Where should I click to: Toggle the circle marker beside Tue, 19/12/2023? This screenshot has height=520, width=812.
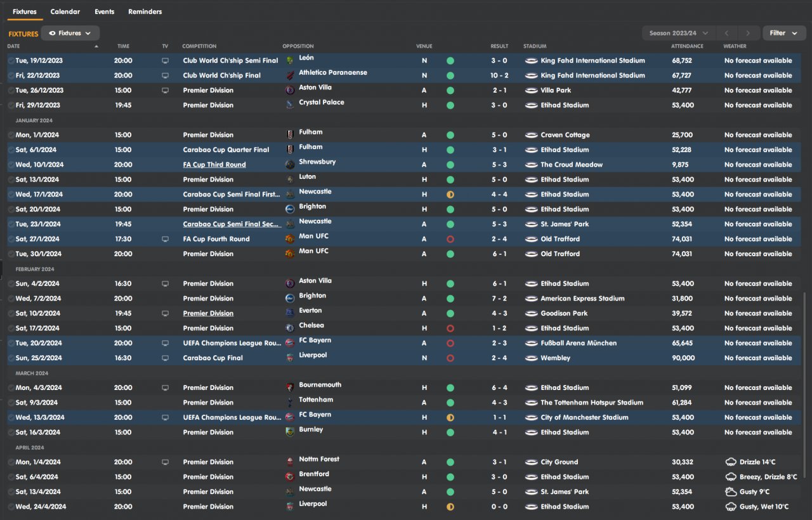(x=11, y=61)
